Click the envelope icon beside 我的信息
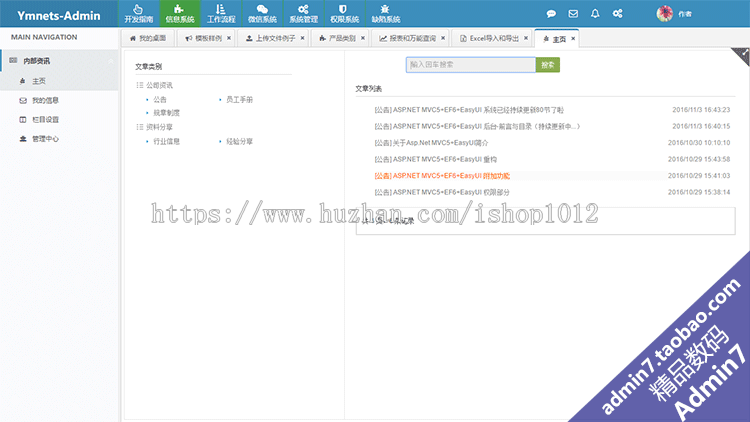Image resolution: width=750 pixels, height=422 pixels. tap(22, 100)
